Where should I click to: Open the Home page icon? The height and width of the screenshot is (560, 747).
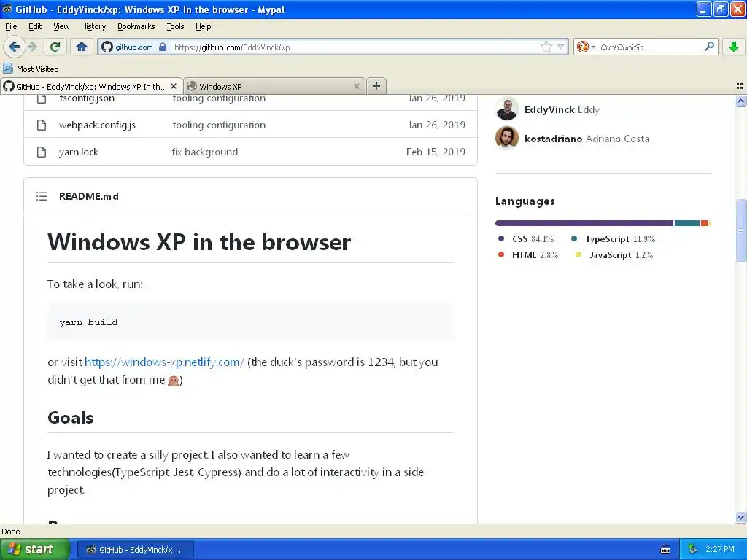pyautogui.click(x=82, y=47)
